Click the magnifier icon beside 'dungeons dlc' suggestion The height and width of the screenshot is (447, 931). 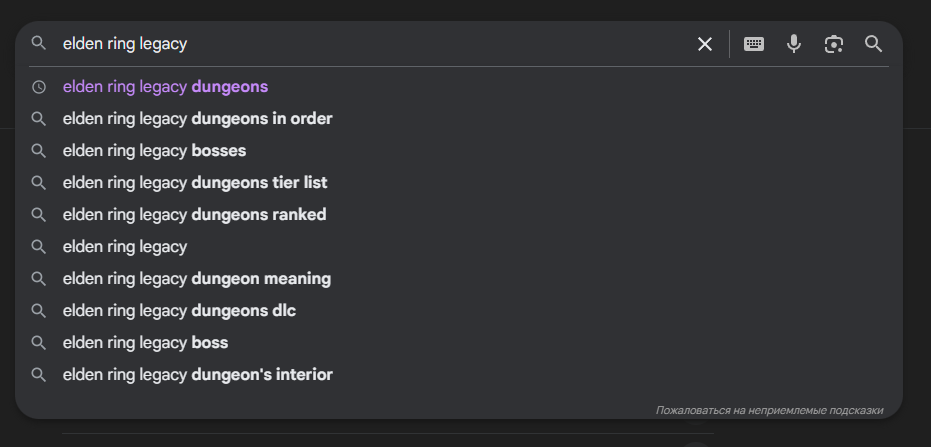click(39, 310)
